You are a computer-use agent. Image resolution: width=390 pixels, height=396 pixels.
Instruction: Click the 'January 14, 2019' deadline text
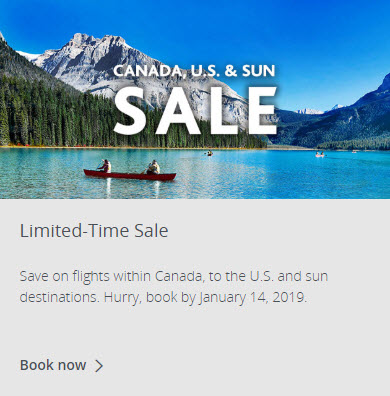(253, 297)
